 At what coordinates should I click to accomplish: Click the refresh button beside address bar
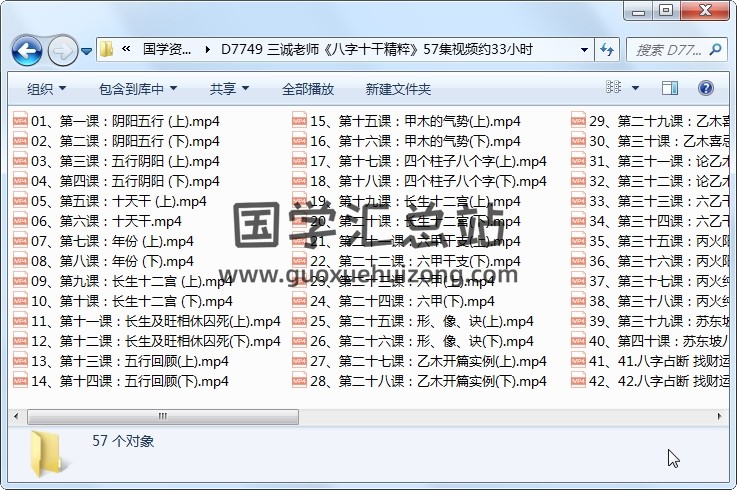pyautogui.click(x=606, y=49)
